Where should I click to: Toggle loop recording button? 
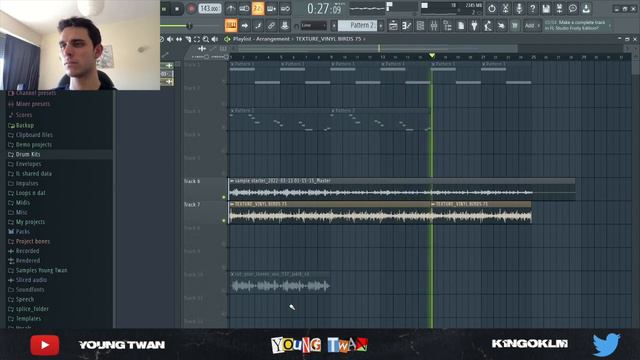[285, 9]
